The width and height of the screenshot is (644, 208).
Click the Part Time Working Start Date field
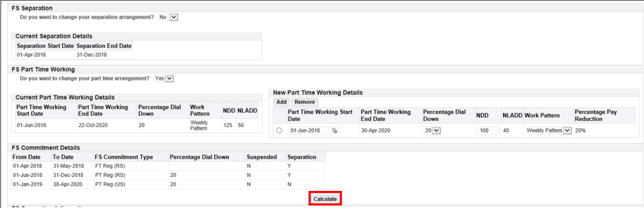pyautogui.click(x=309, y=131)
